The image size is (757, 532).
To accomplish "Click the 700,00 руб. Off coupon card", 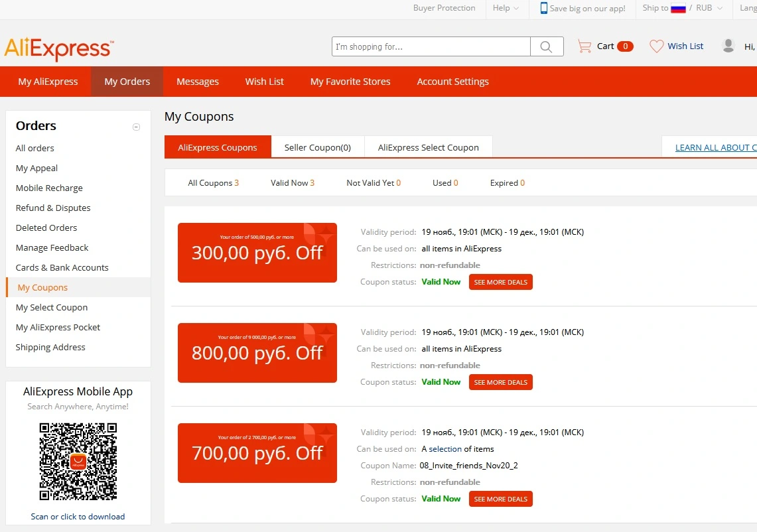I will [257, 453].
